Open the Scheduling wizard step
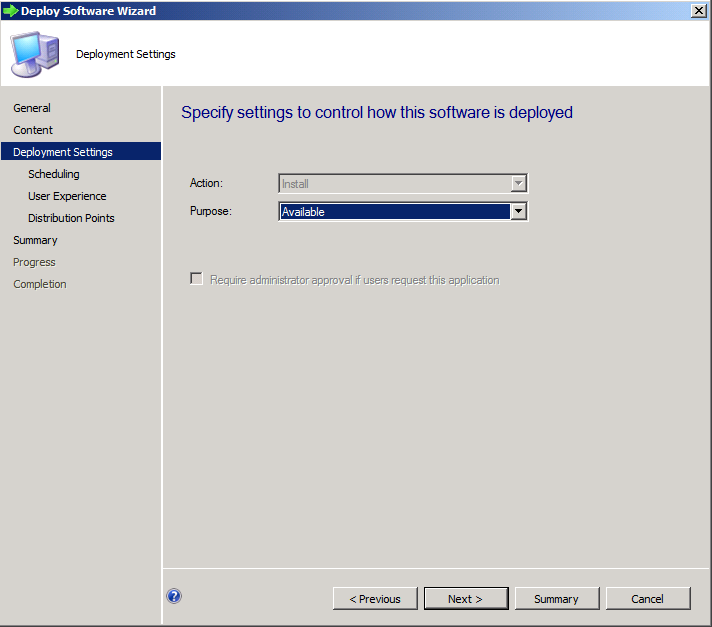 coord(54,174)
